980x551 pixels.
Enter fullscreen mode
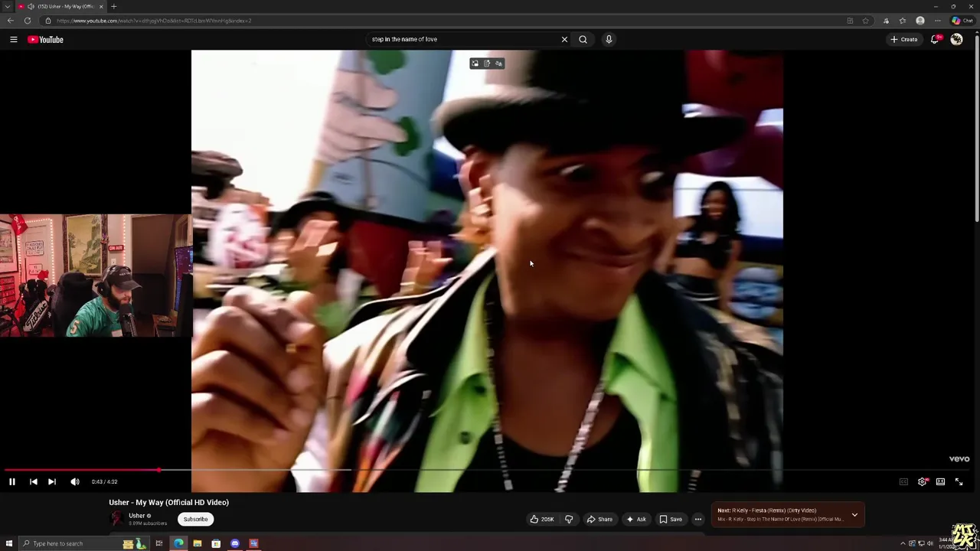coord(959,481)
